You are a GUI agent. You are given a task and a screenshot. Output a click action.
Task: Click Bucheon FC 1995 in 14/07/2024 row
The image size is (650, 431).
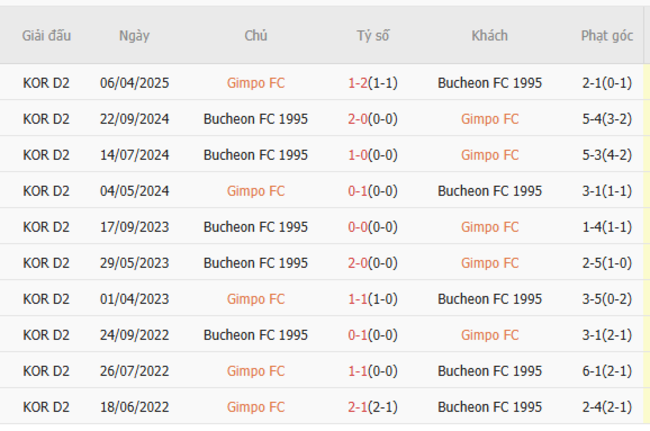tap(256, 155)
